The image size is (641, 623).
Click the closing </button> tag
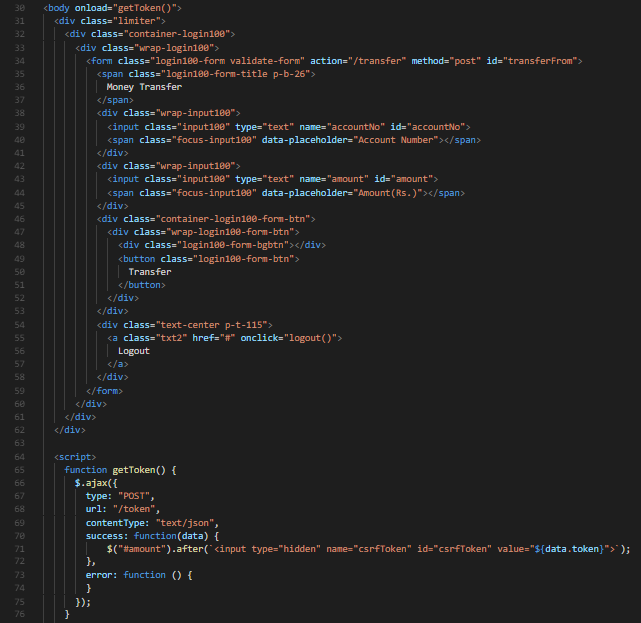pos(141,285)
